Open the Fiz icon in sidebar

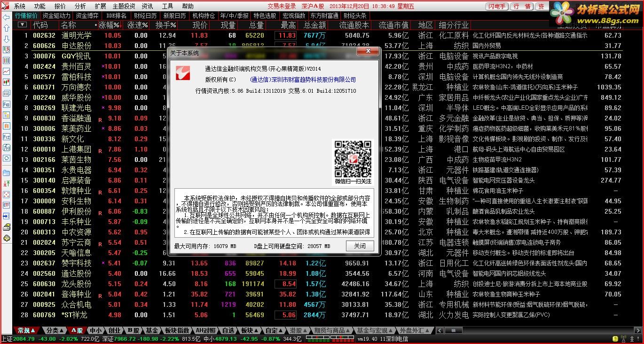6,136
